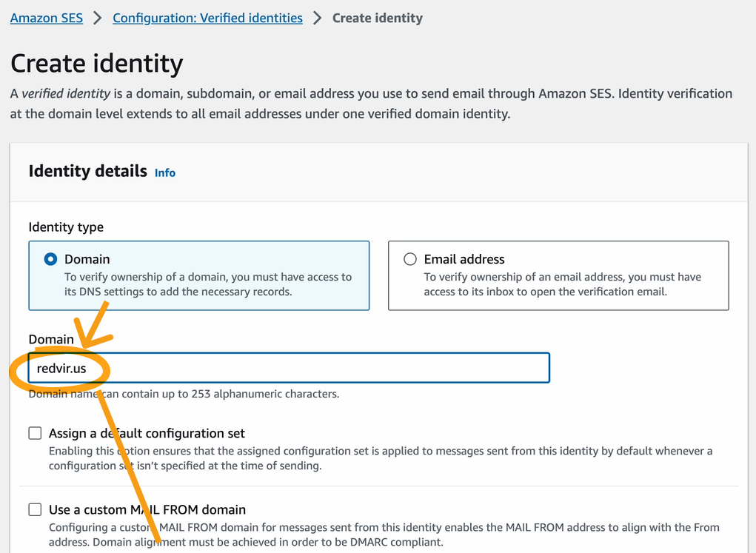
Task: Tick the Use a custom MAIL FROM domain checkbox
Action: [35, 509]
